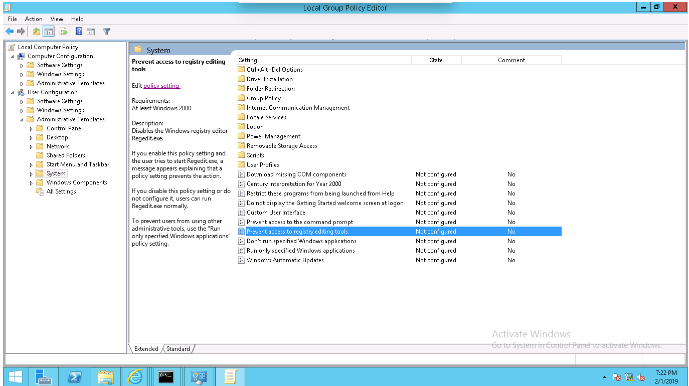Viewport: 689px width, 386px height.
Task: Sort by the Comment column header
Action: click(x=511, y=60)
